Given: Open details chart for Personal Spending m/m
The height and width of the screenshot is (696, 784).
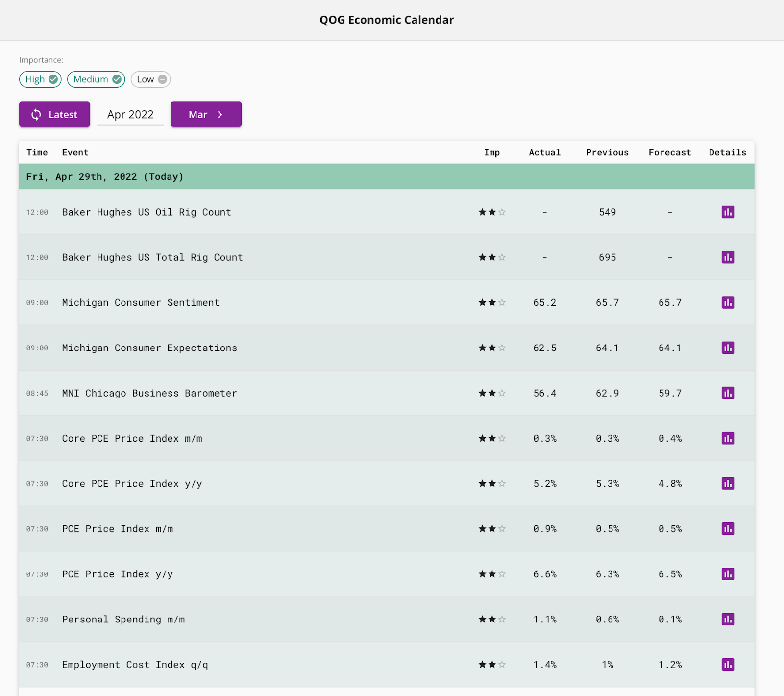Looking at the screenshot, I should point(728,619).
